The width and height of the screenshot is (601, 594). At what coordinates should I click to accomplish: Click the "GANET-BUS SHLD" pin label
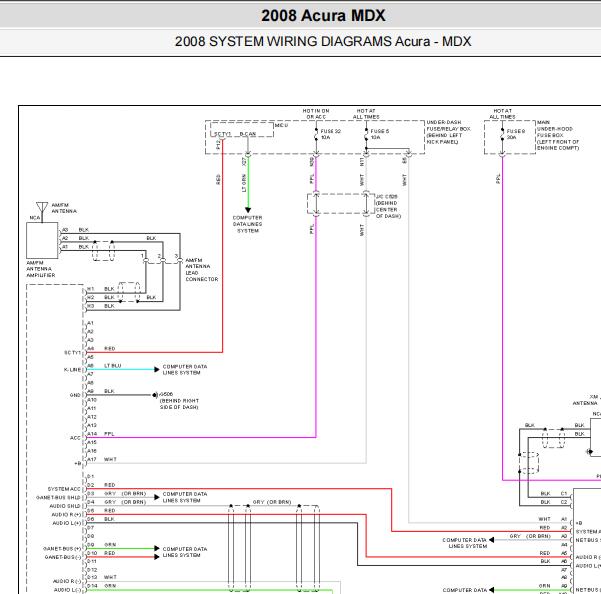(x=58, y=498)
